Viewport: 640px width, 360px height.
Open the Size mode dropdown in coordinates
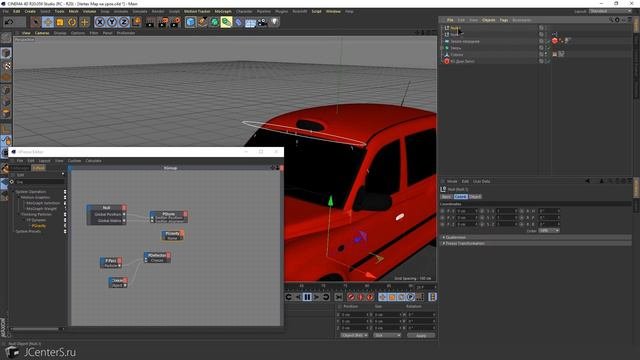point(387,335)
